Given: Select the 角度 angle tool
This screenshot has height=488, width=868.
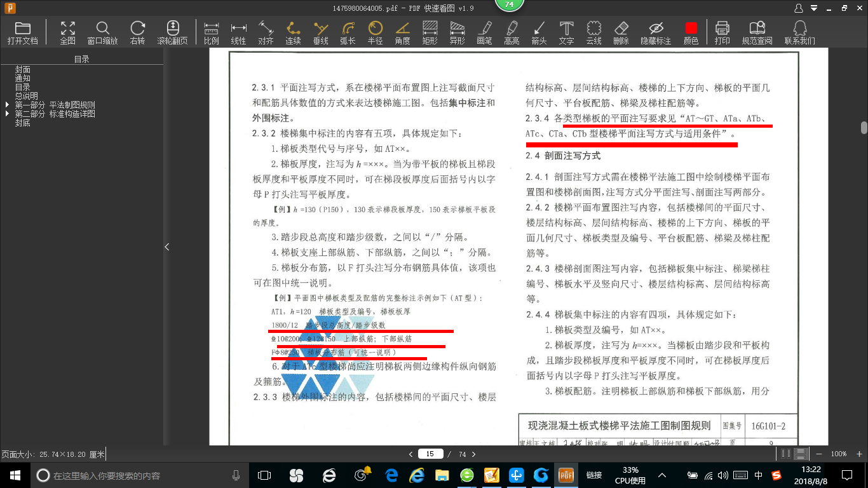Looking at the screenshot, I should click(x=402, y=32).
